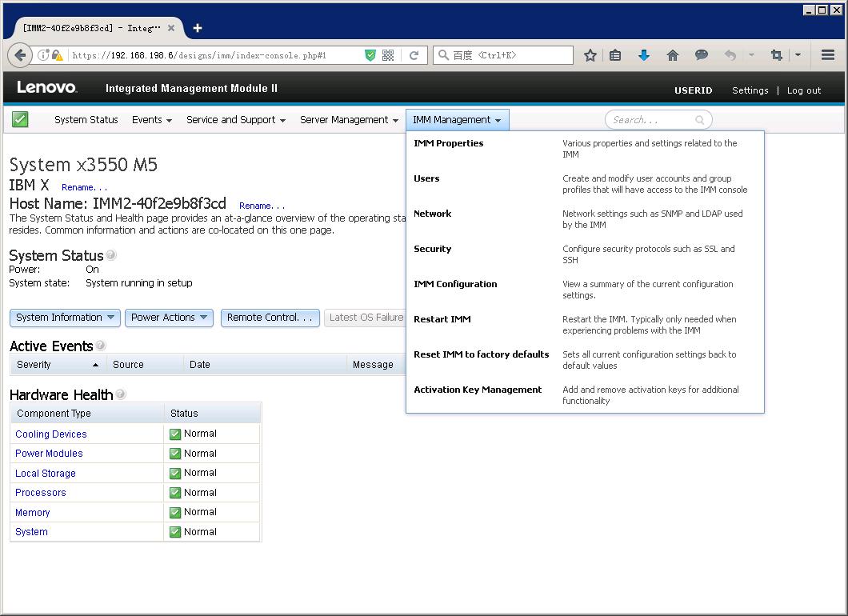Viewport: 848px width, 616px height.
Task: Bookmark this page with the star icon
Action: click(590, 55)
